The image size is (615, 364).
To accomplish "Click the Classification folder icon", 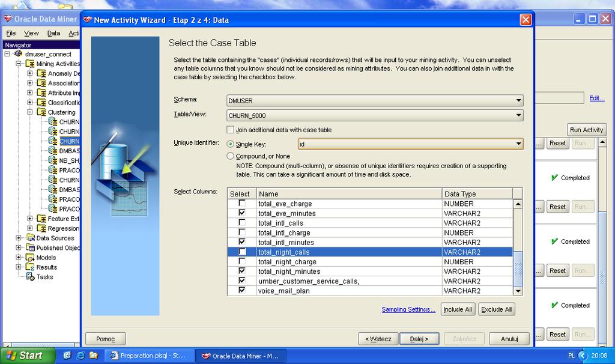I will pyautogui.click(x=41, y=102).
